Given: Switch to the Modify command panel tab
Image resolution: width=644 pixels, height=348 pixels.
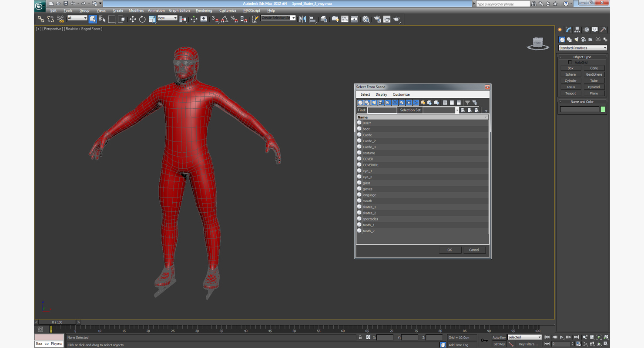Looking at the screenshot, I should [x=568, y=30].
